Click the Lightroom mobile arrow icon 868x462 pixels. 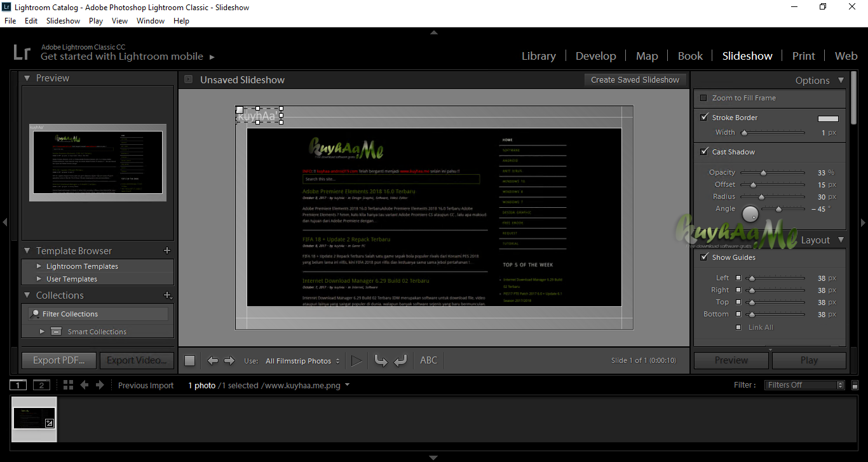tap(212, 57)
